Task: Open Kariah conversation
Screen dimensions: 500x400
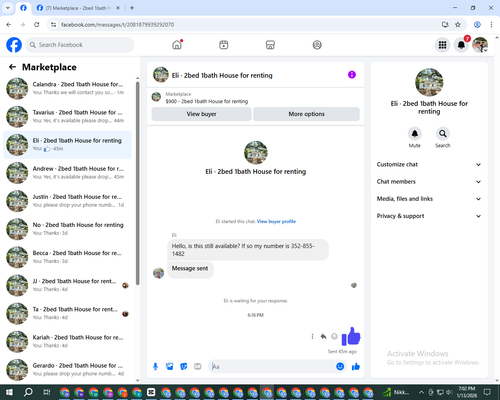Action: coord(67,341)
